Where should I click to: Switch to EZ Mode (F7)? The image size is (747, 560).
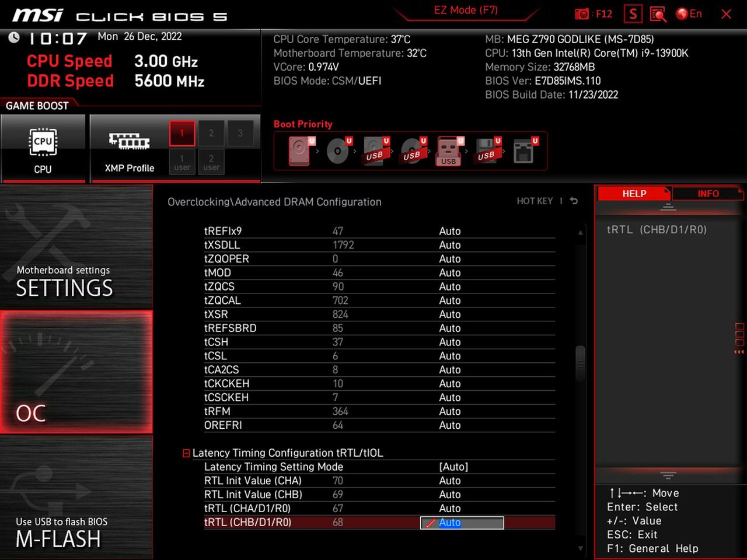(466, 10)
